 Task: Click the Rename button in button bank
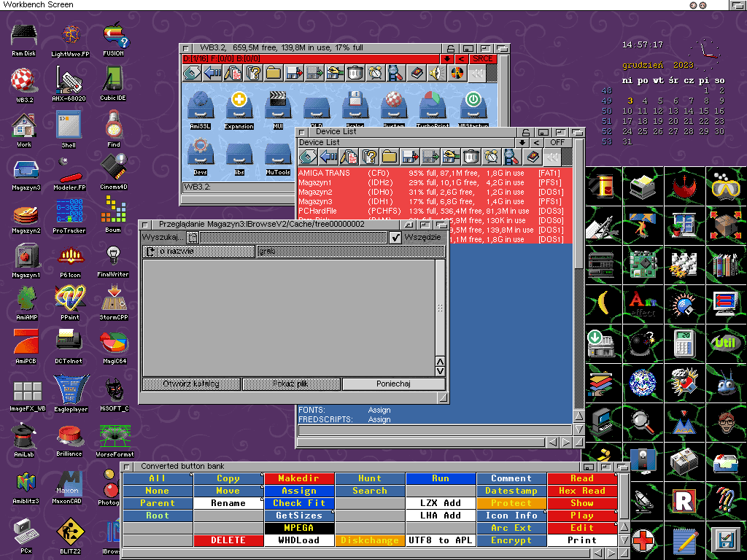click(228, 503)
